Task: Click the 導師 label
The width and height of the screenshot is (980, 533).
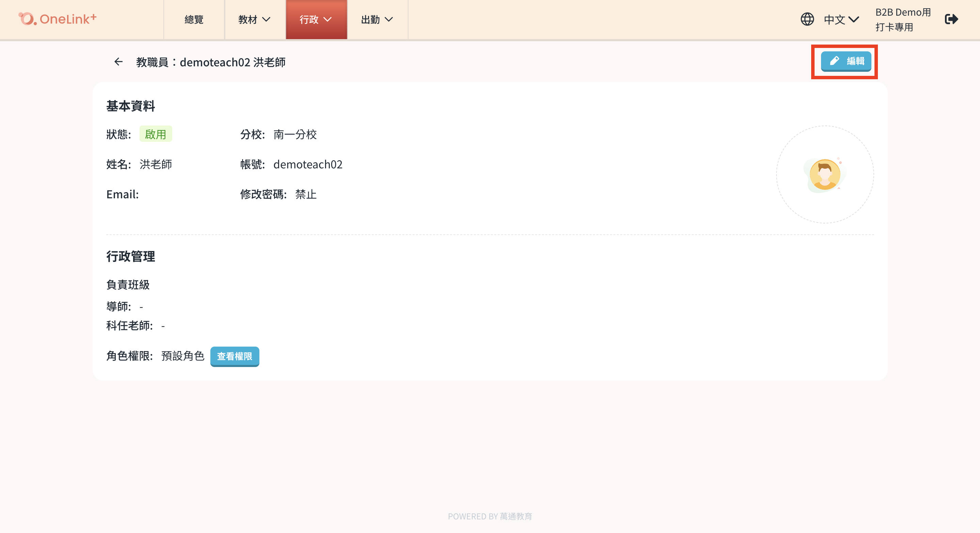Action: (x=119, y=306)
